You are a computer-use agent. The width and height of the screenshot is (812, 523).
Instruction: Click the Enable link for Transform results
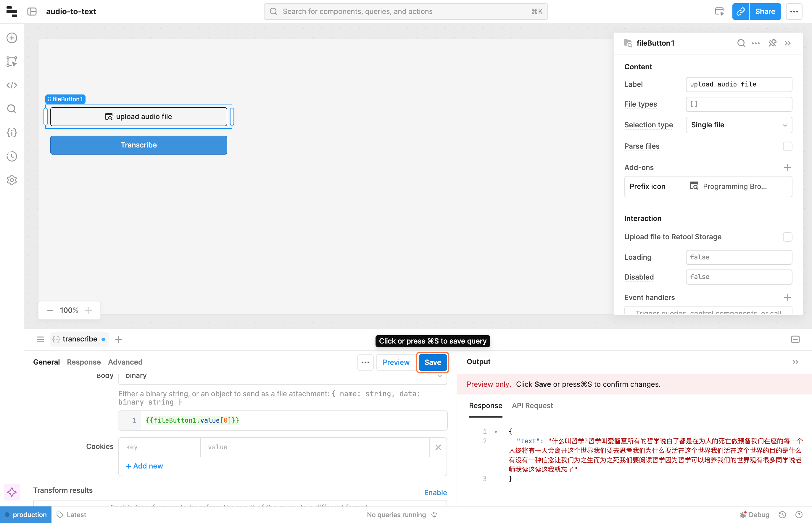(x=435, y=492)
